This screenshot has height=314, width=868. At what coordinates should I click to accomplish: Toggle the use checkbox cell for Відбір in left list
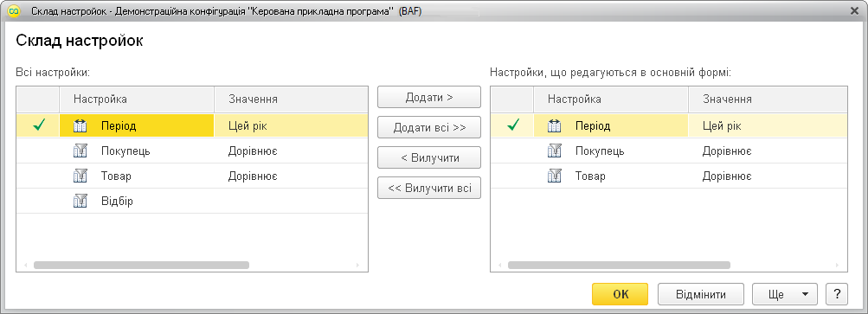click(x=38, y=201)
